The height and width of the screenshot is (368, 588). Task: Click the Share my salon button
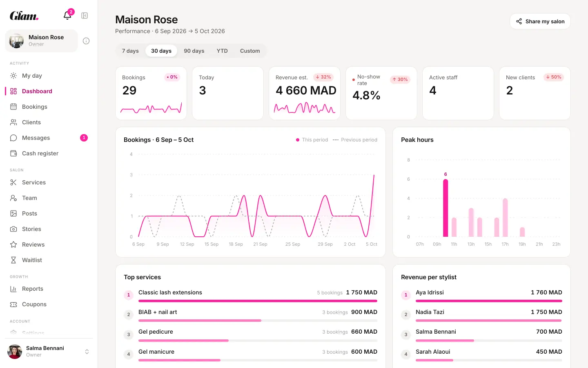[x=540, y=21]
